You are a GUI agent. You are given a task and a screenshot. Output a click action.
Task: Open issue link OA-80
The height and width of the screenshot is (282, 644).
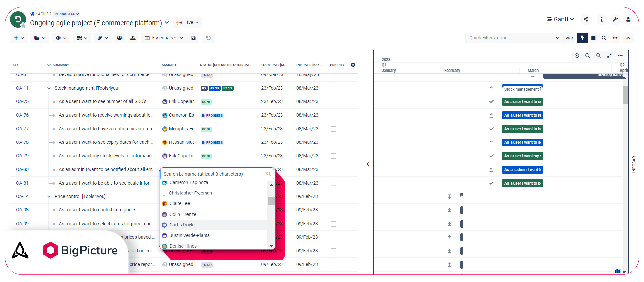(x=22, y=169)
